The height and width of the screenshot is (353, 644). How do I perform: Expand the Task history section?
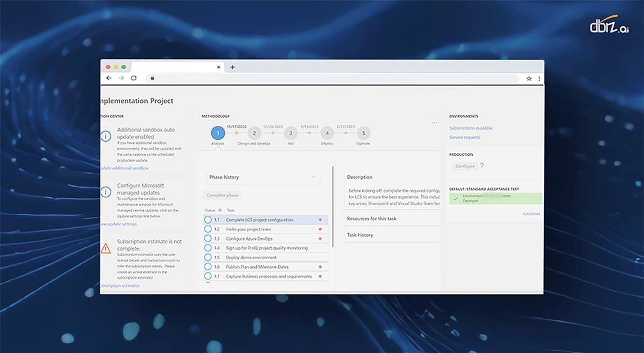392,234
